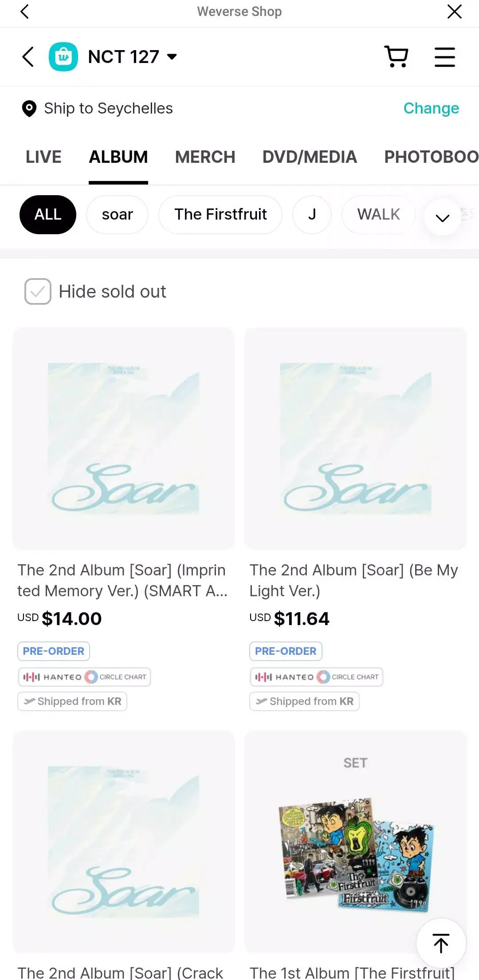Switch to the LIVE tab
The width and height of the screenshot is (479, 980).
[x=43, y=157]
